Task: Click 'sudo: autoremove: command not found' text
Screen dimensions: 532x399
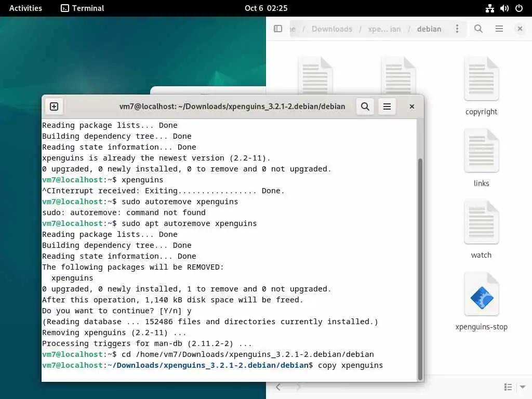Action: [124, 212]
